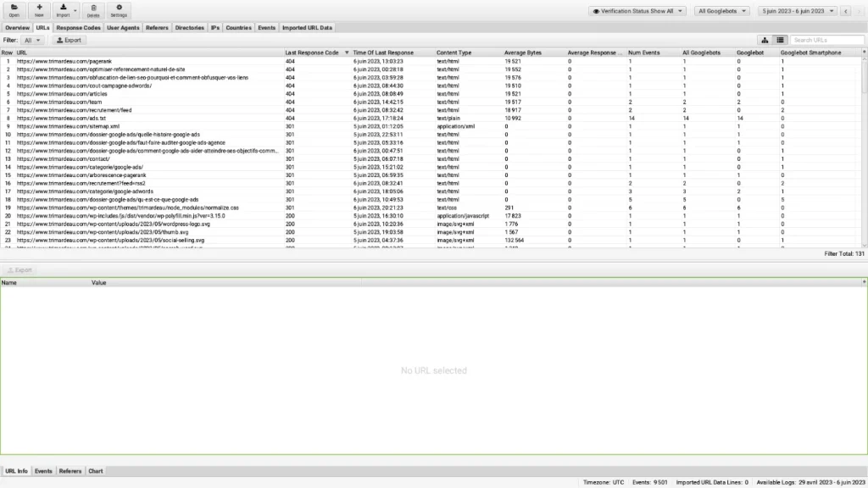The width and height of the screenshot is (868, 488).
Task: Open the column chooser plus icon in lower panel
Action: tap(864, 282)
